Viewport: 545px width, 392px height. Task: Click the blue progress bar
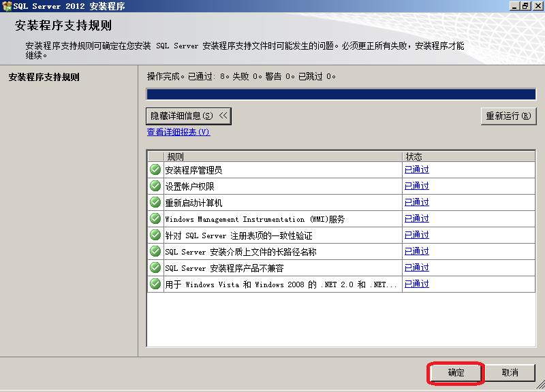341,94
